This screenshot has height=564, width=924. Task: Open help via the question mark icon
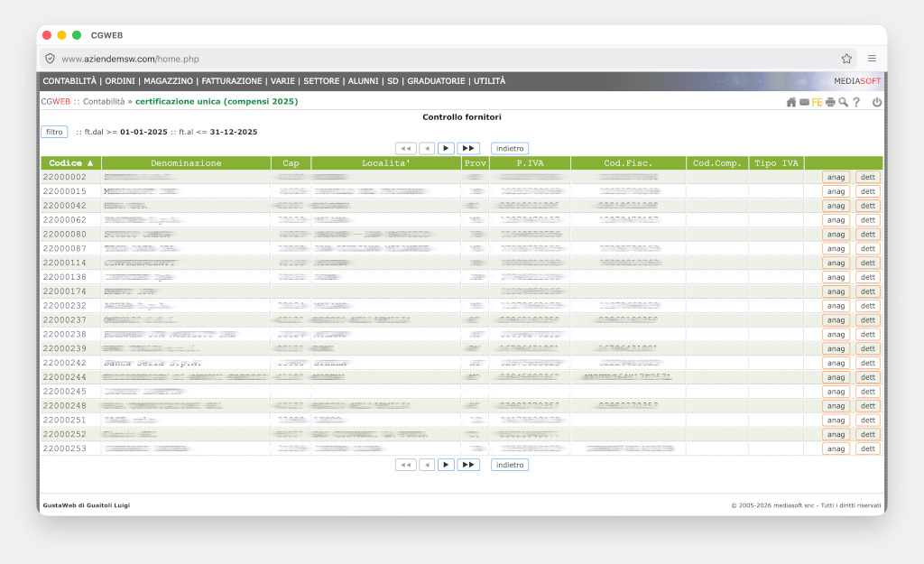tap(856, 102)
